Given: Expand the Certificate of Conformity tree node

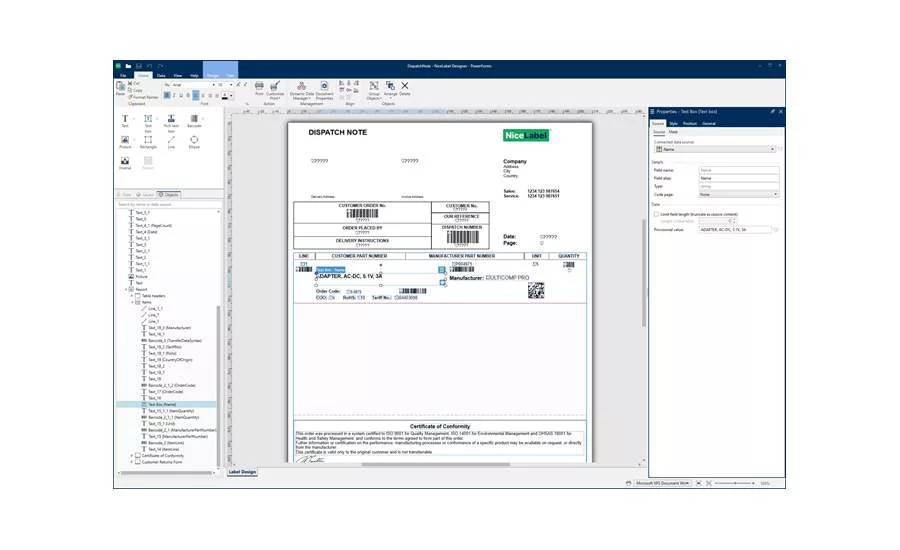Looking at the screenshot, I should pos(132,456).
